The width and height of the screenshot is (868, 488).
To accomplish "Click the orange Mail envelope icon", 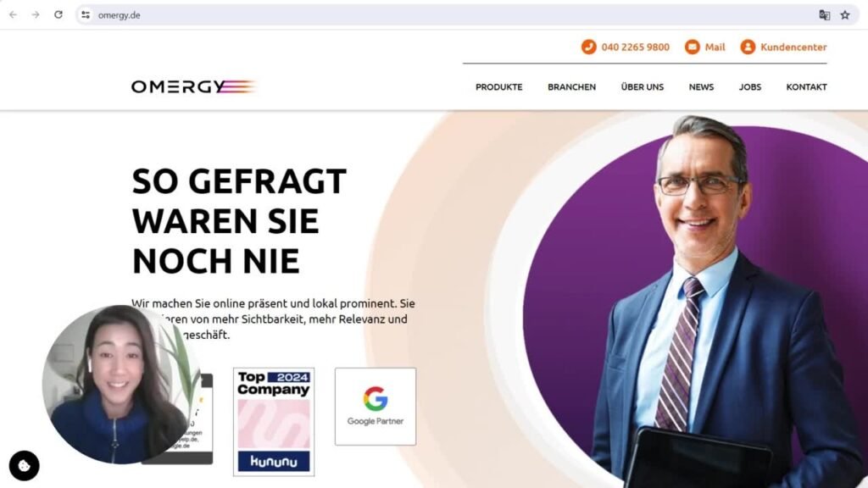I will point(692,47).
